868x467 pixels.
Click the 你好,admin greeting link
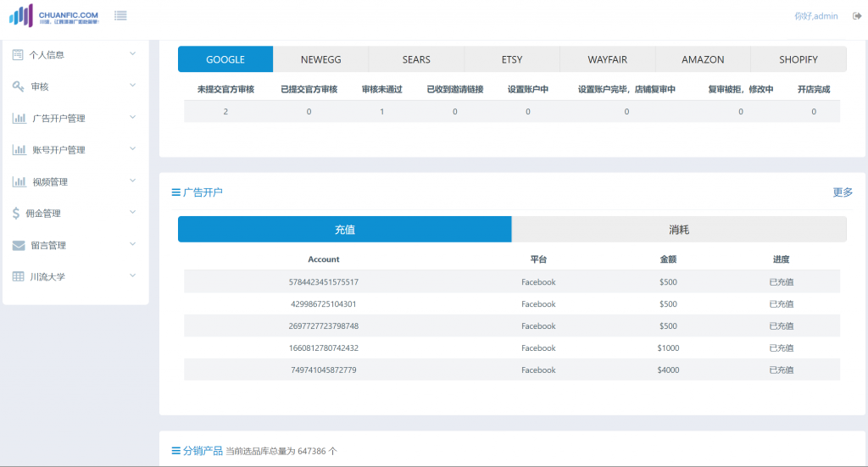tap(816, 16)
